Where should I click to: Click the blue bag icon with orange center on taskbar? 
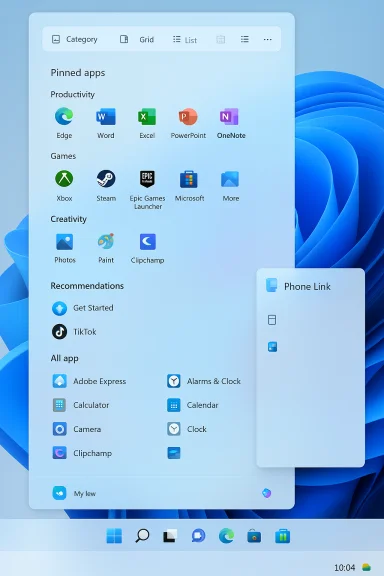(x=254, y=536)
